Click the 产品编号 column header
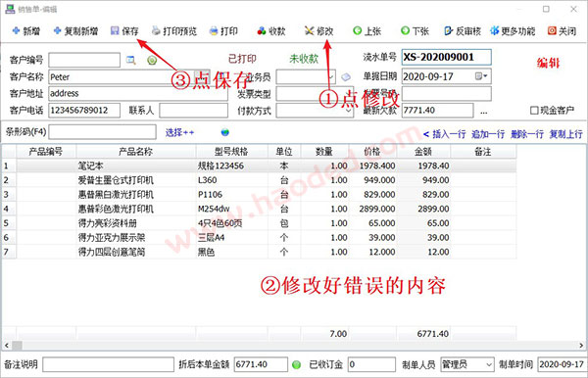Screen dimensions: 588x378 click(x=46, y=152)
